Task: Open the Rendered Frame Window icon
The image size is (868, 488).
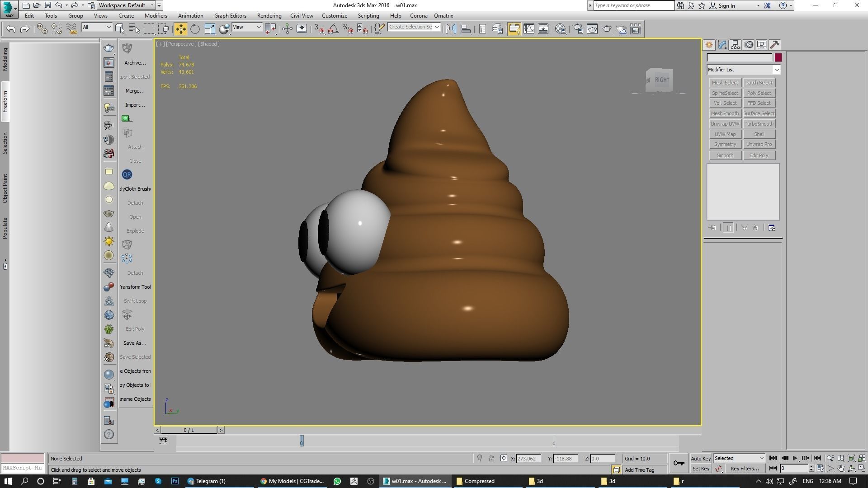Action: click(x=592, y=29)
